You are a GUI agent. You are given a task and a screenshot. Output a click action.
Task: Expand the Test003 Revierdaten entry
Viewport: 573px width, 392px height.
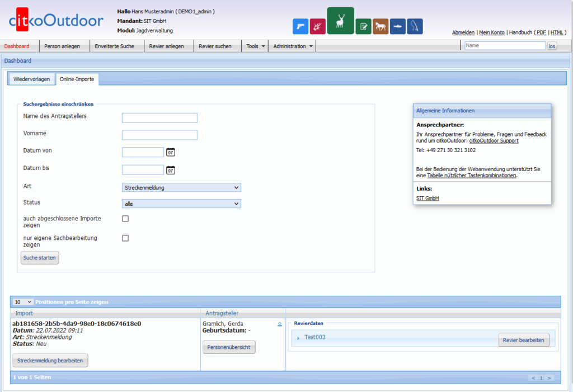pyautogui.click(x=298, y=338)
